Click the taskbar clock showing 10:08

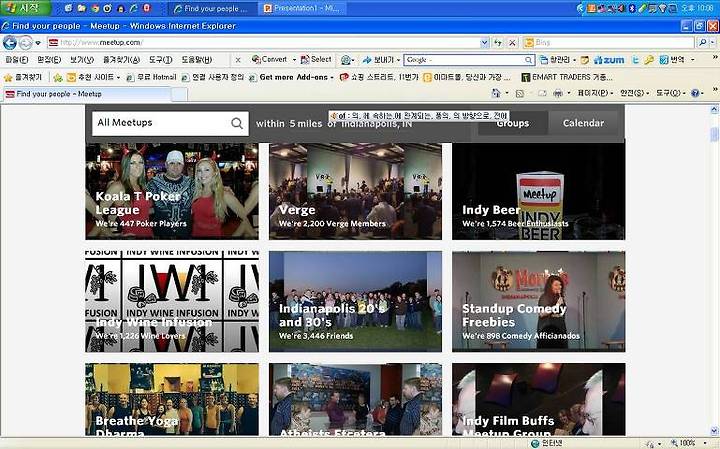pos(697,8)
